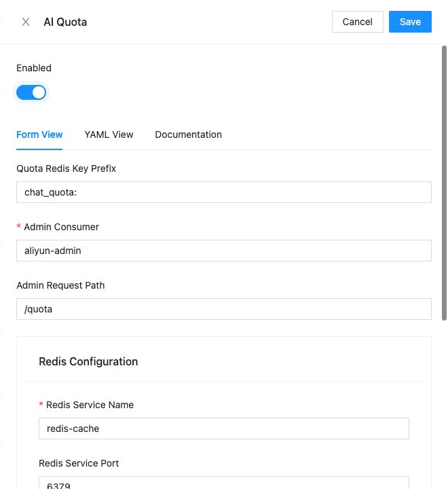Focus the Quota Redis Key Prefix field
Viewport: 448px width, 489px height.
pyautogui.click(x=224, y=192)
